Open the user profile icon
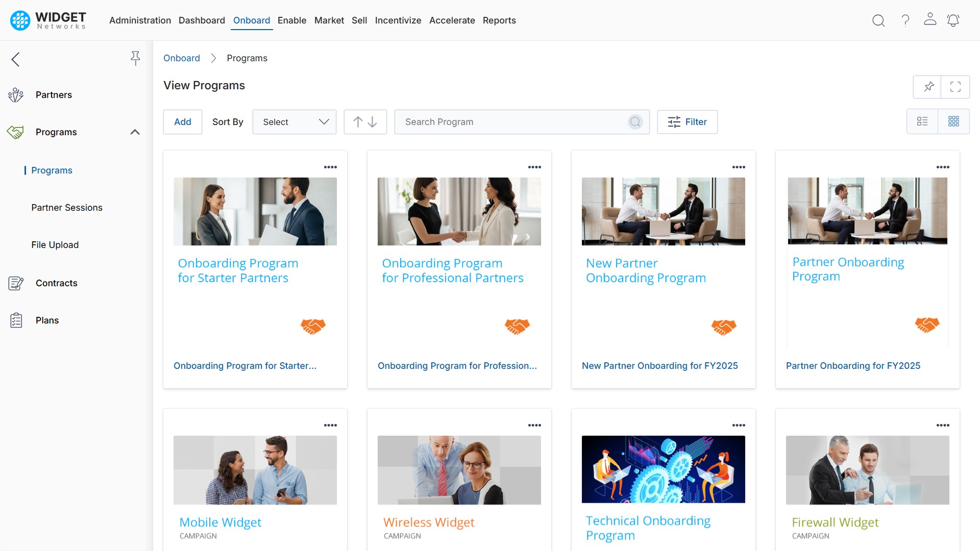Viewport: 980px width, 551px height. (929, 20)
